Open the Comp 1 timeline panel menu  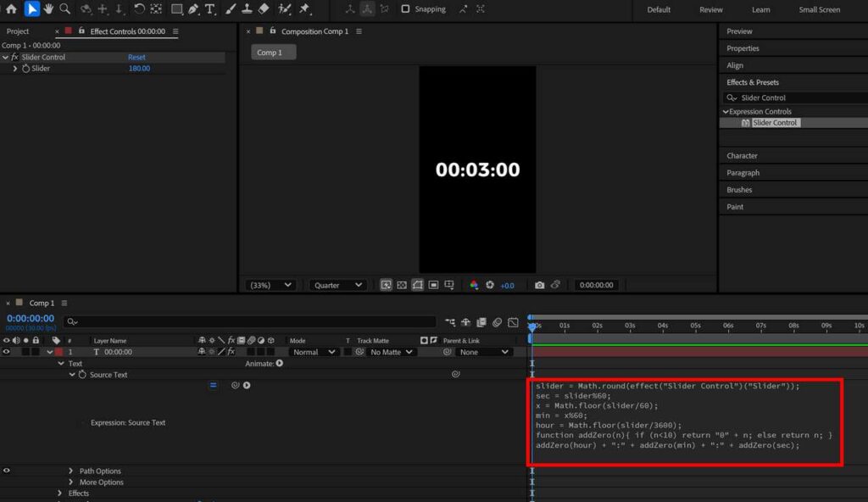coord(64,303)
